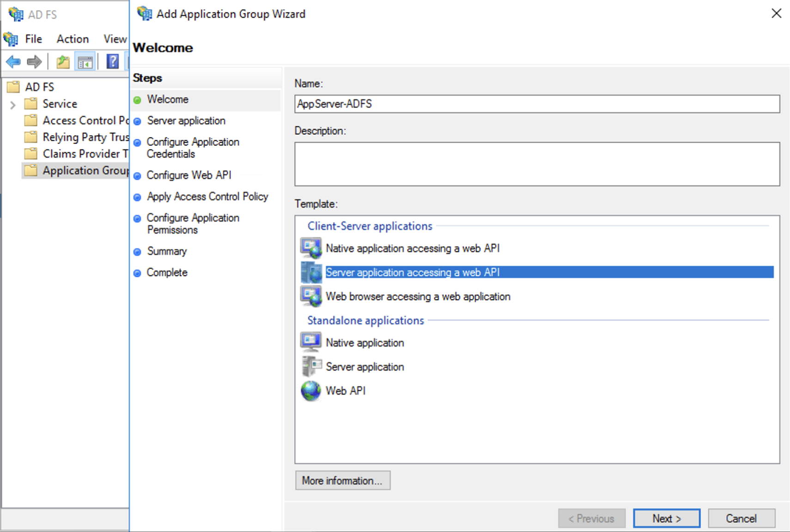Click the Previous button
This screenshot has height=532, width=790.
click(592, 518)
